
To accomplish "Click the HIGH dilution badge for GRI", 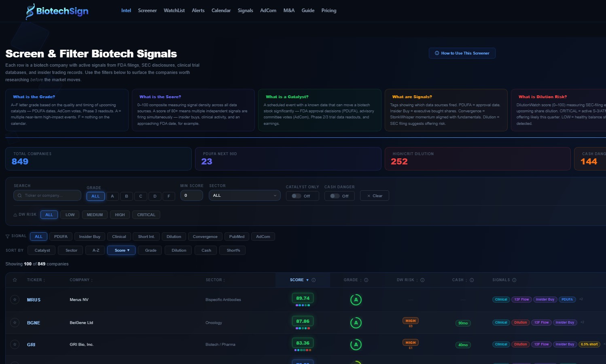I will [x=411, y=343].
